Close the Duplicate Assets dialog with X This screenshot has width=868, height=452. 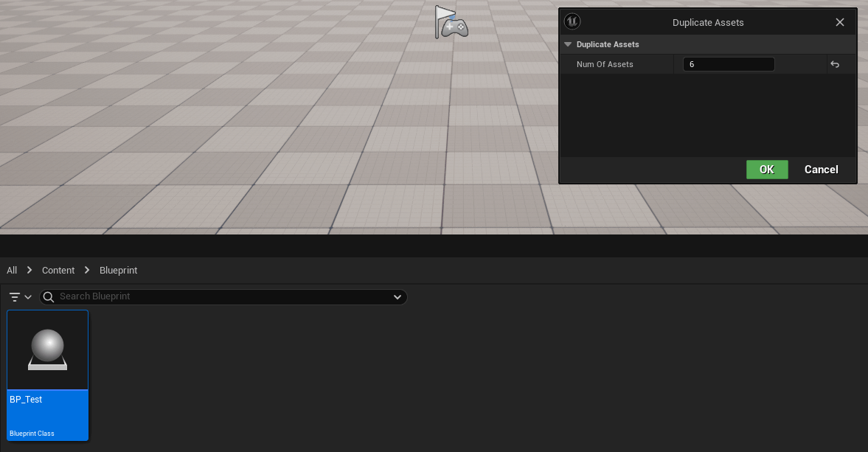(839, 22)
